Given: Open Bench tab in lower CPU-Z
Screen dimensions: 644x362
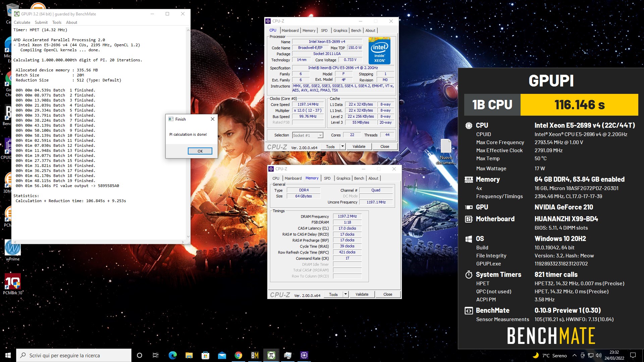Looking at the screenshot, I should coord(359,178).
